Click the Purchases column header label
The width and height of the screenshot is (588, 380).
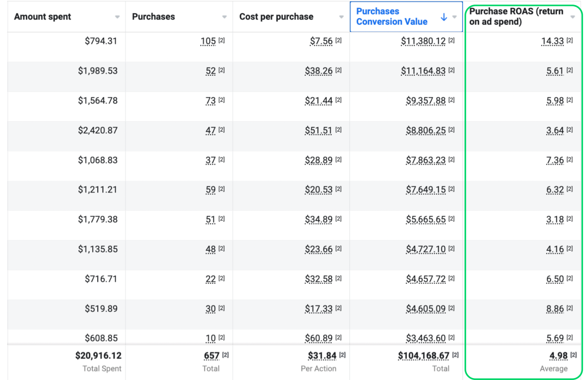(x=153, y=16)
